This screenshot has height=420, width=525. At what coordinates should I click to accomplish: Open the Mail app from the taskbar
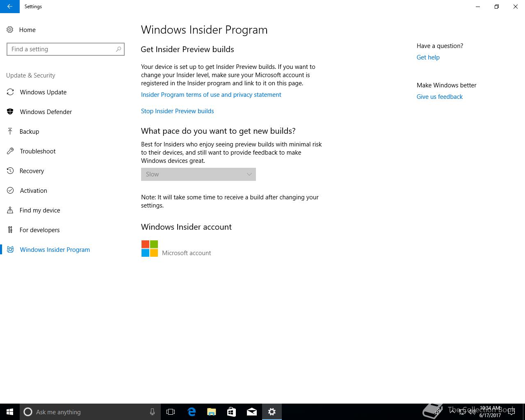pyautogui.click(x=252, y=412)
